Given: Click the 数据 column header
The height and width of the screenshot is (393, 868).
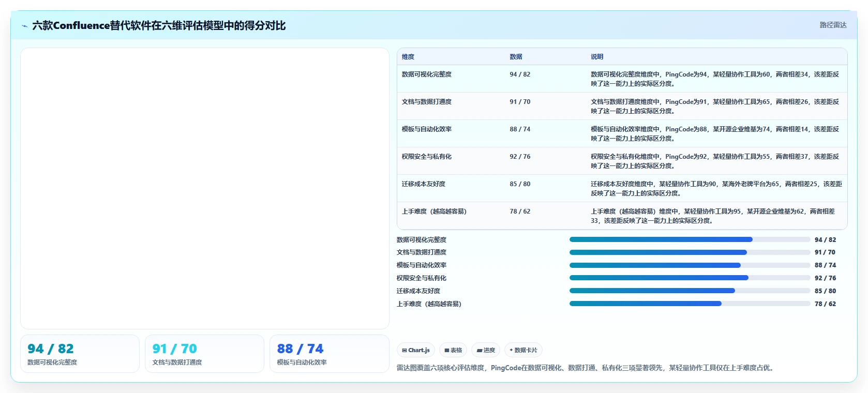Looking at the screenshot, I should pos(516,57).
